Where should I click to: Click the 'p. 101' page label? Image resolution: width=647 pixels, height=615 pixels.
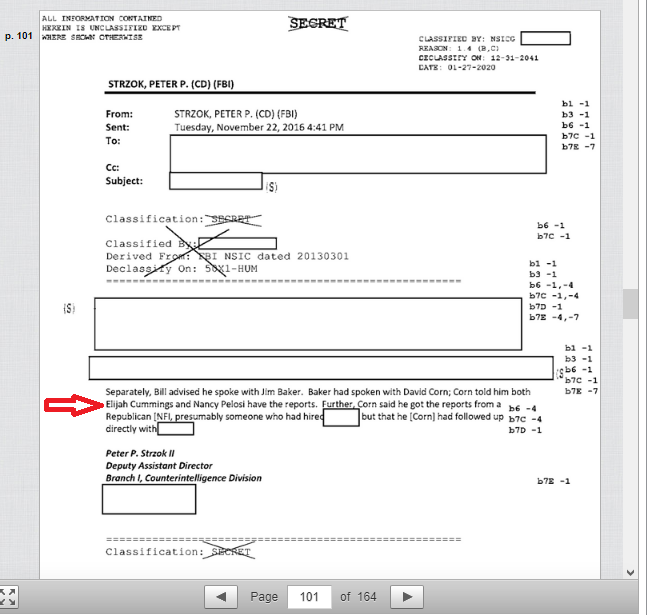[19, 36]
